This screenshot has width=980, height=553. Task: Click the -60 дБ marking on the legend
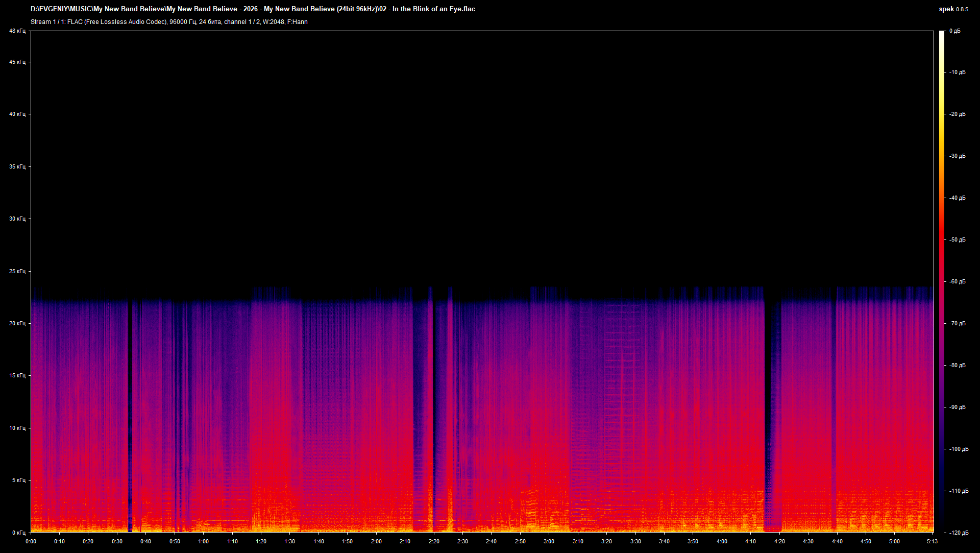point(958,281)
